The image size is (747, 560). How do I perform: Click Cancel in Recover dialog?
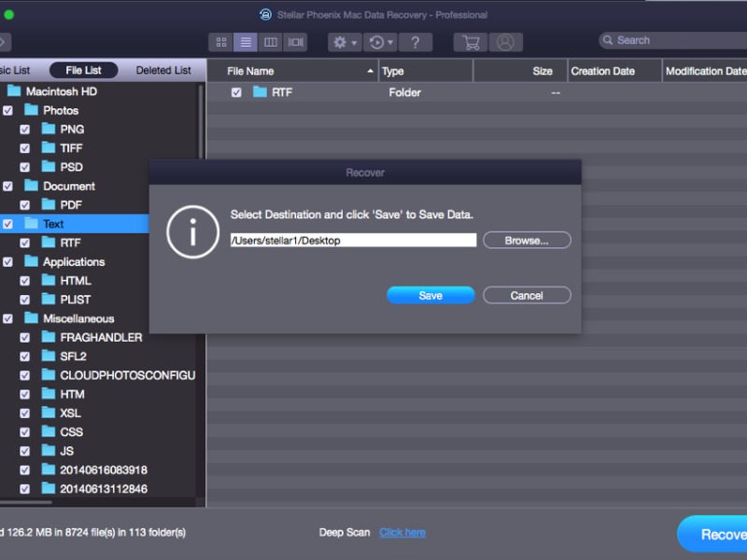click(x=527, y=295)
